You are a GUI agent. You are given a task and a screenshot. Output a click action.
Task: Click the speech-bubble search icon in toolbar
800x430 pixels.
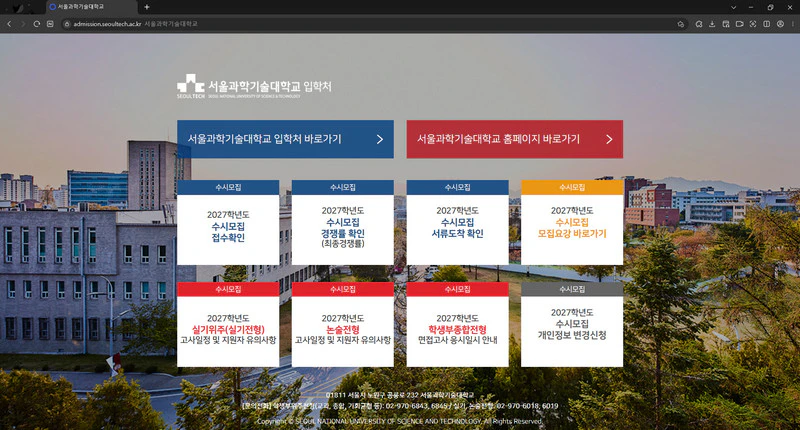(699, 24)
